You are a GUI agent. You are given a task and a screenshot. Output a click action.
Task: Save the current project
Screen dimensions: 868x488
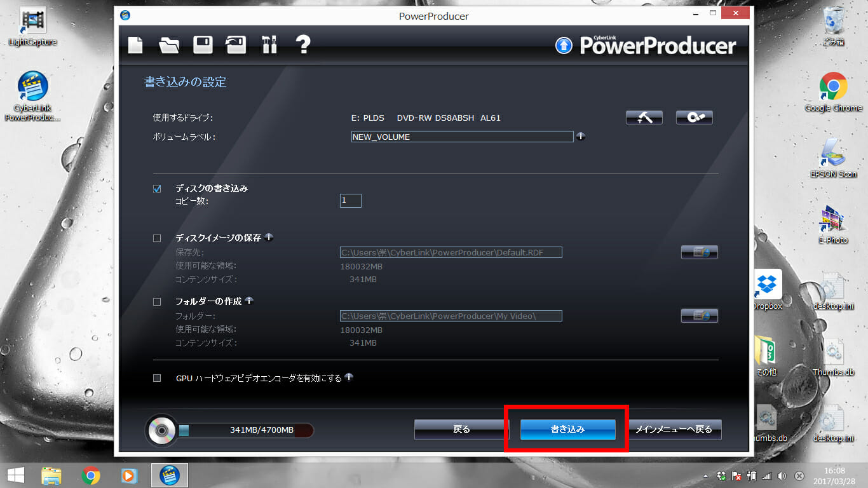pyautogui.click(x=202, y=45)
